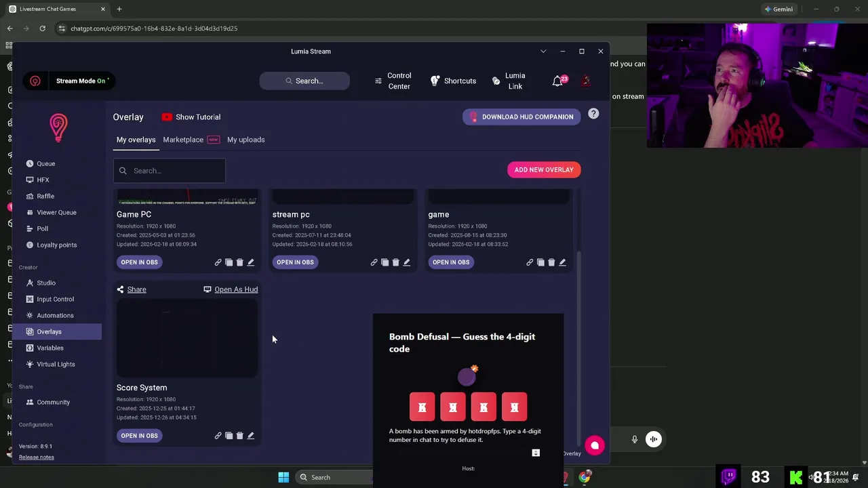The height and width of the screenshot is (488, 868).
Task: Switch to Marketplace tab
Action: pyautogui.click(x=191, y=140)
